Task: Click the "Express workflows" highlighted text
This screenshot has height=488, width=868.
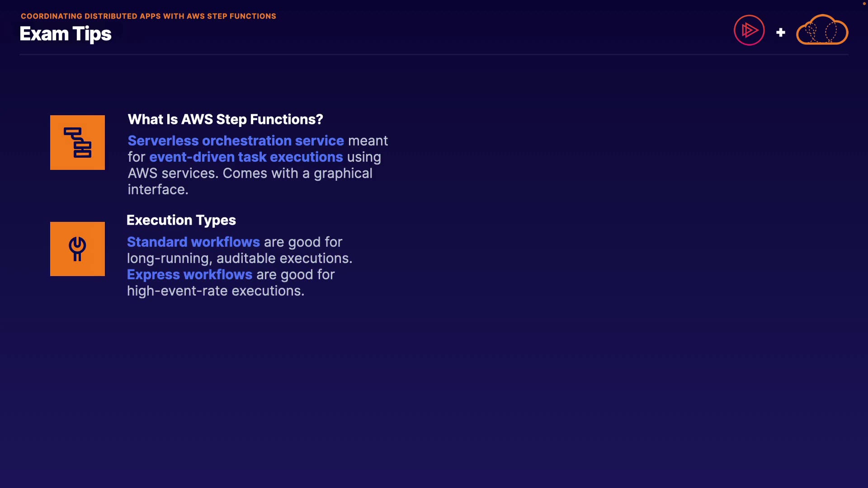Action: (x=189, y=274)
